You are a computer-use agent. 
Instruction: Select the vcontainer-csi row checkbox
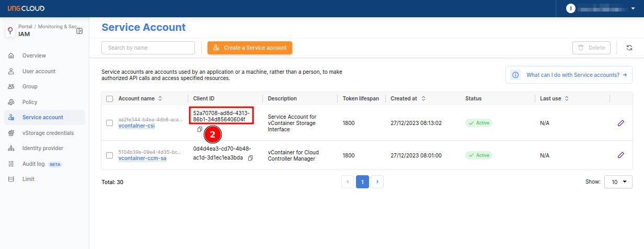109,123
